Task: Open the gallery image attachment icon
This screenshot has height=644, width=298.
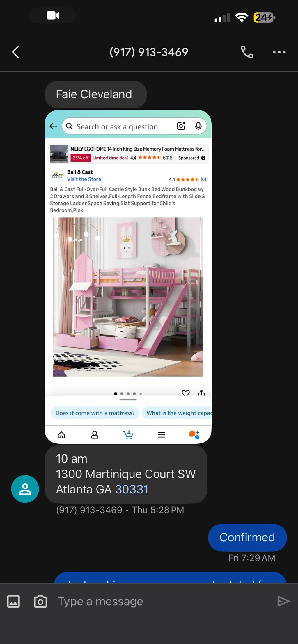Action: click(x=13, y=601)
